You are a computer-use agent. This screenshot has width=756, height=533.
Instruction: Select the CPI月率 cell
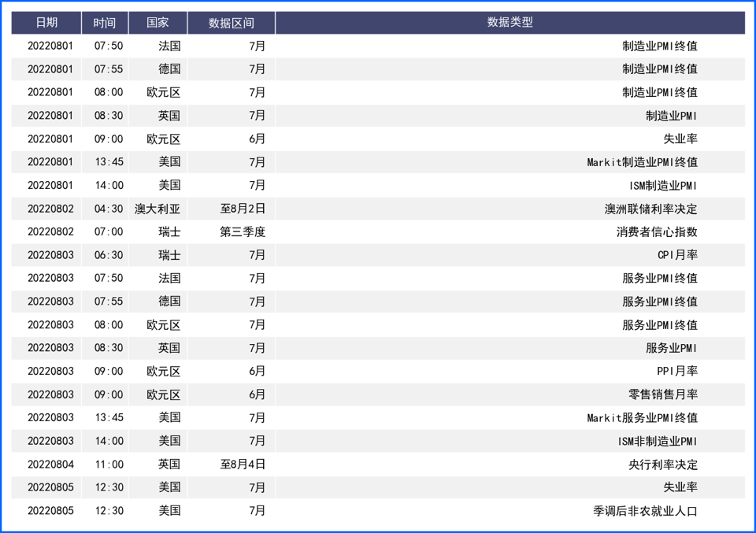pos(677,255)
